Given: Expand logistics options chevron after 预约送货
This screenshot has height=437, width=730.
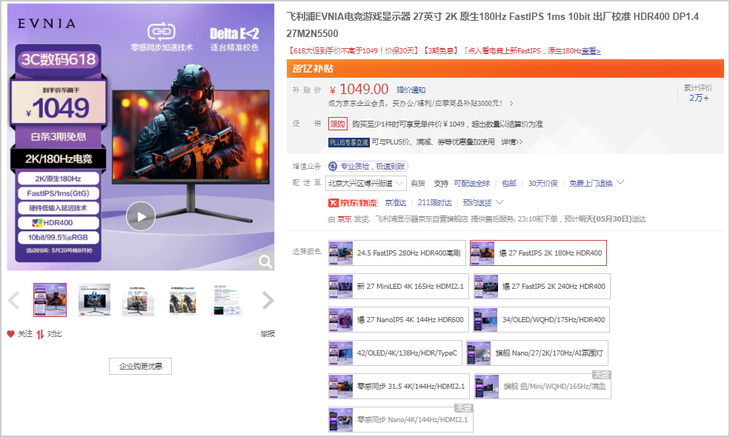Looking at the screenshot, I should pos(500,202).
